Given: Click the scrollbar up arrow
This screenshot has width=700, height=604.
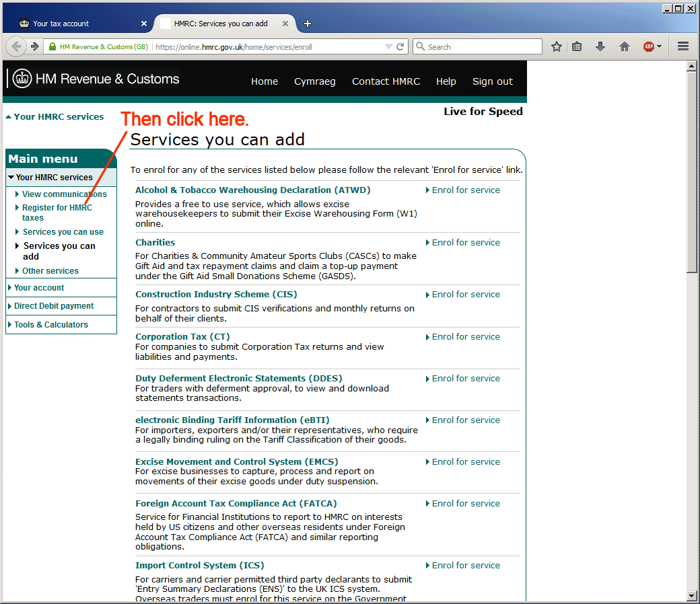Looking at the screenshot, I should point(691,66).
